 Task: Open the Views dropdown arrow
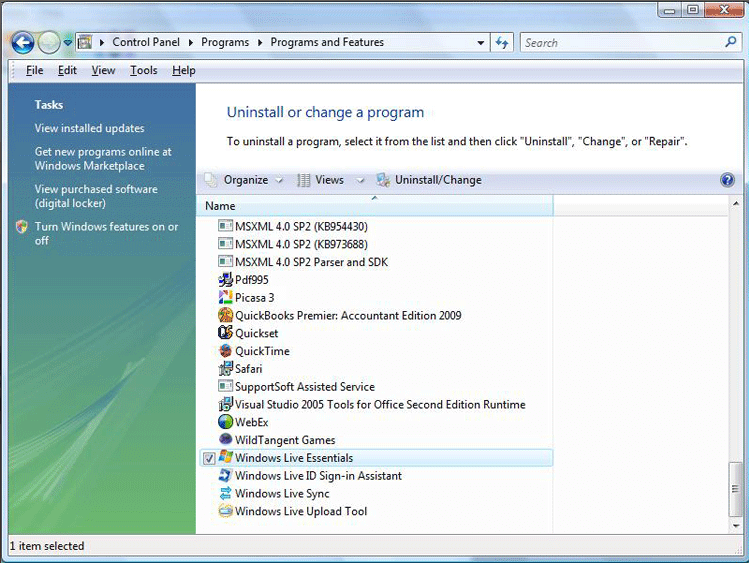[360, 181]
